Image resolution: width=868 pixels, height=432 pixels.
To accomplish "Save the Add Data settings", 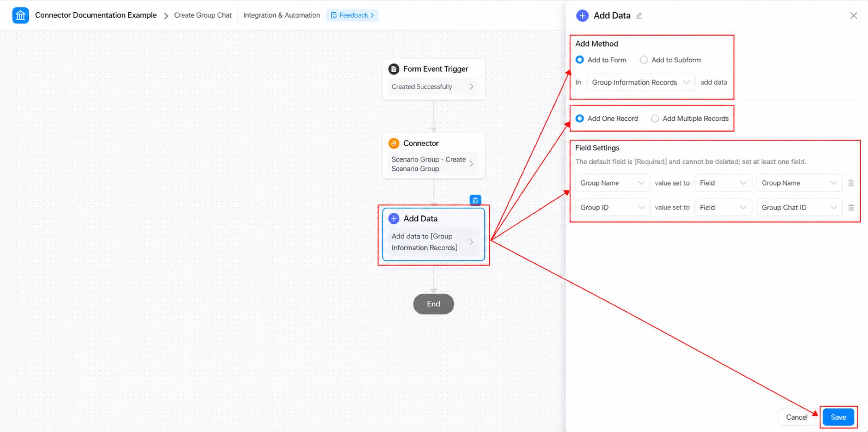I will click(838, 417).
